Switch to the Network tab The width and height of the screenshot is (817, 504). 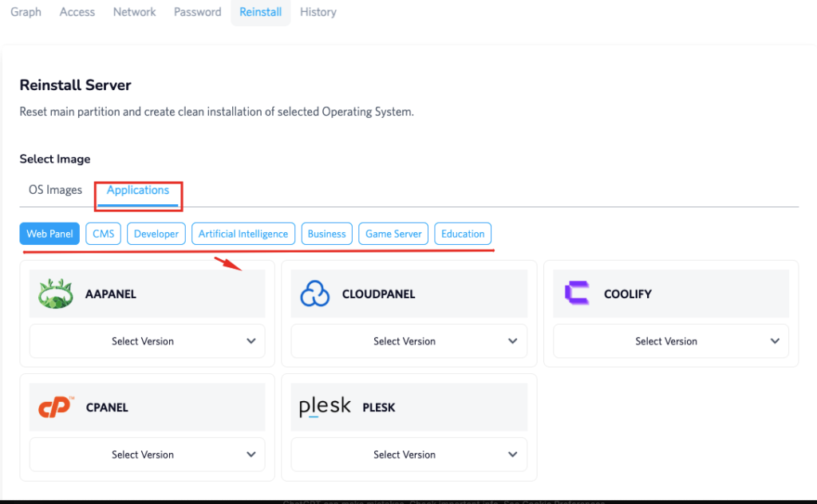[x=134, y=12]
